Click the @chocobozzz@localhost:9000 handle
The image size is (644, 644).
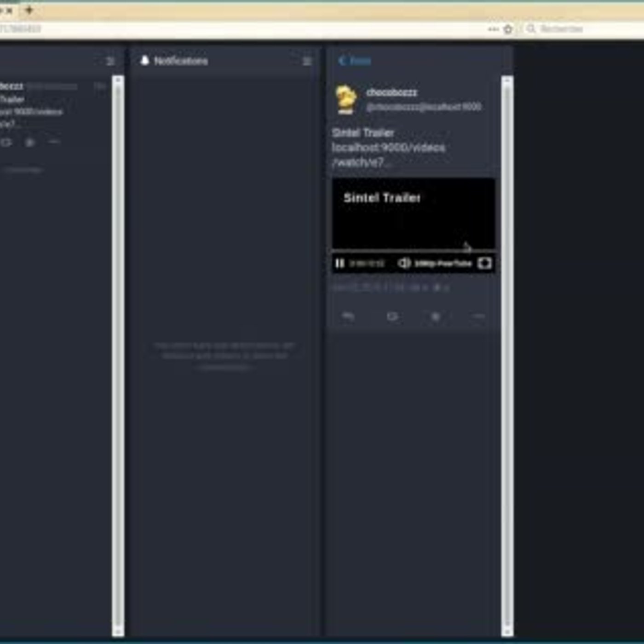[424, 107]
